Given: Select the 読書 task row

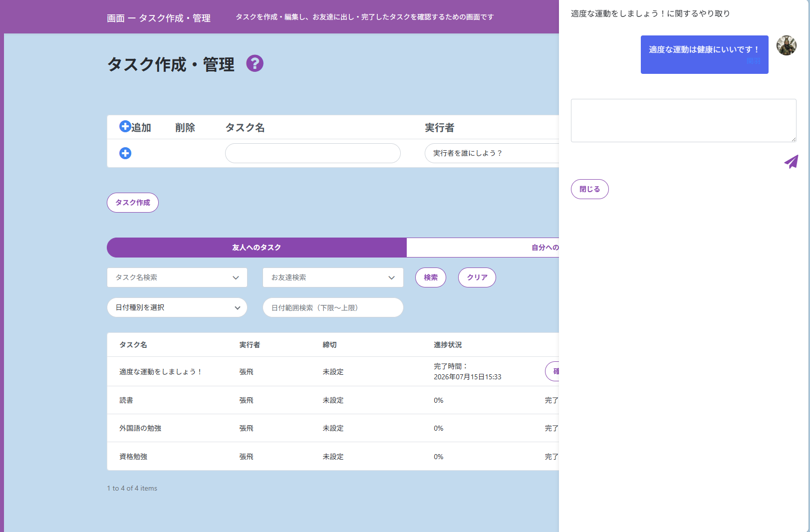Looking at the screenshot, I should click(x=333, y=400).
